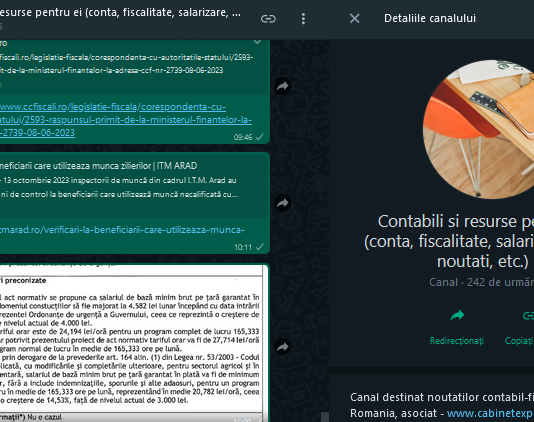The height and width of the screenshot is (422, 534).
Task: Open the www.cabinetexp link in description
Action: point(490,413)
